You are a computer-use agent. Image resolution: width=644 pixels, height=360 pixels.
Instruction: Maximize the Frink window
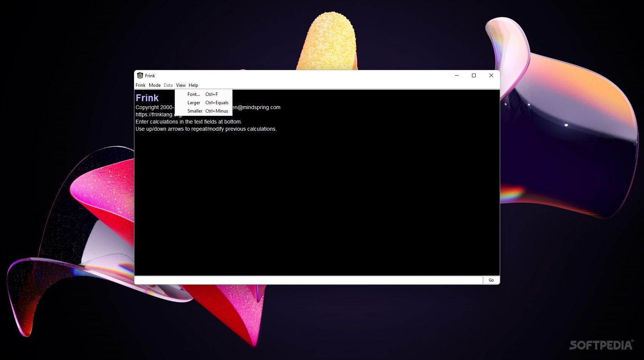tap(474, 75)
